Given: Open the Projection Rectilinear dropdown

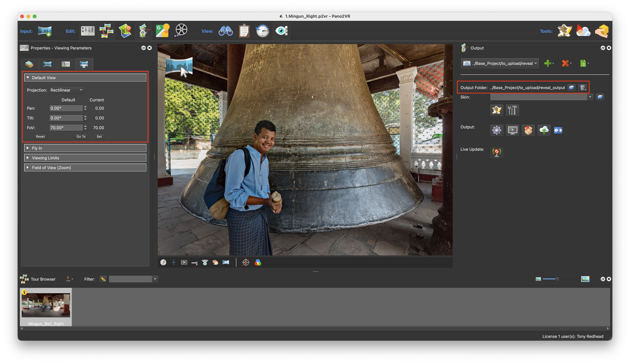Looking at the screenshot, I should (x=67, y=90).
